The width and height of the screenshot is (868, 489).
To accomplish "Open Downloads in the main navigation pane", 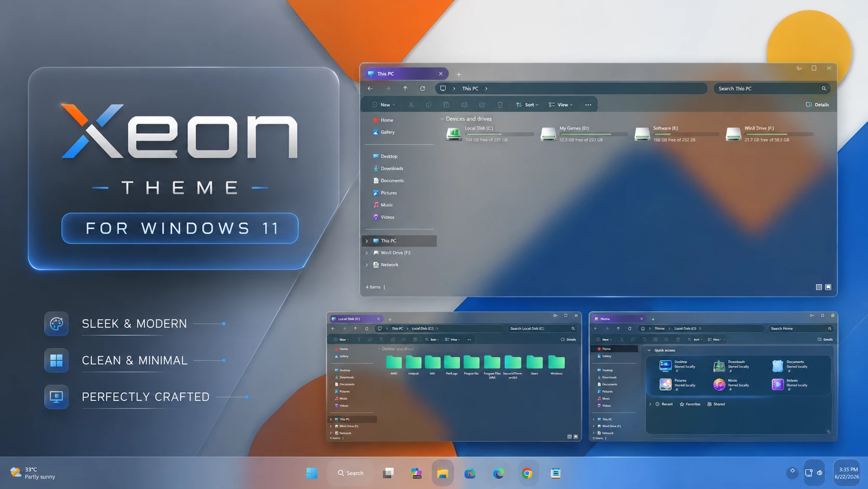I will click(388, 168).
